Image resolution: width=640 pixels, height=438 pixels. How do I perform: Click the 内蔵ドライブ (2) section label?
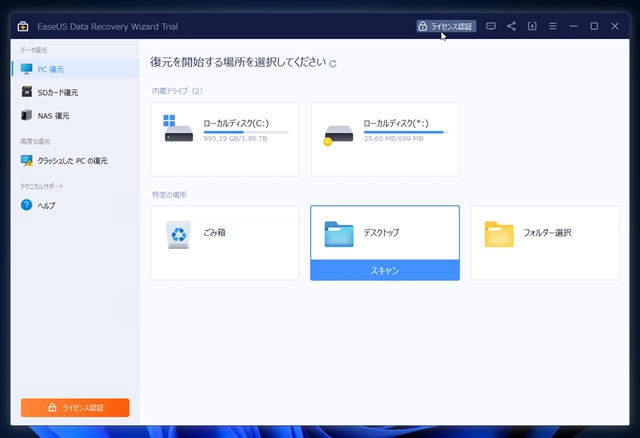[x=177, y=91]
